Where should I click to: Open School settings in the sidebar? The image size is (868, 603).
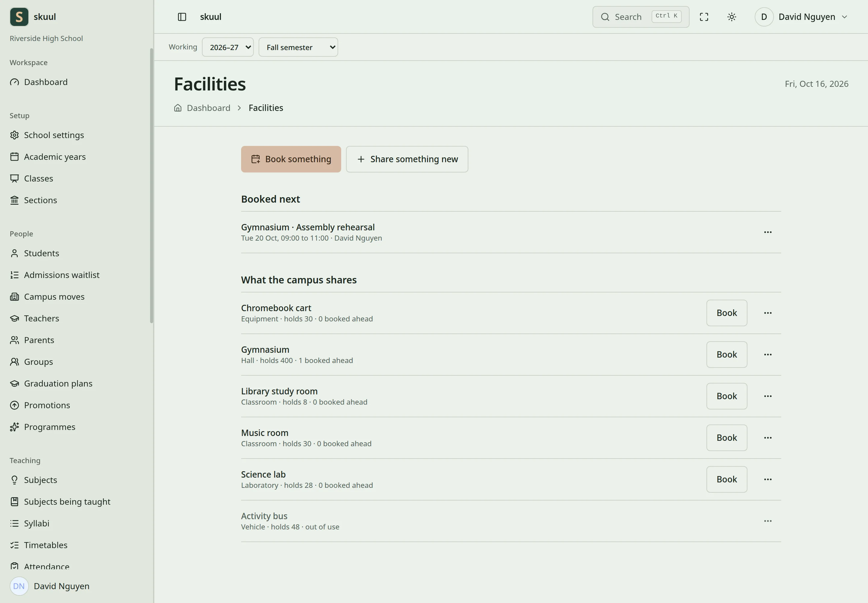pos(54,135)
